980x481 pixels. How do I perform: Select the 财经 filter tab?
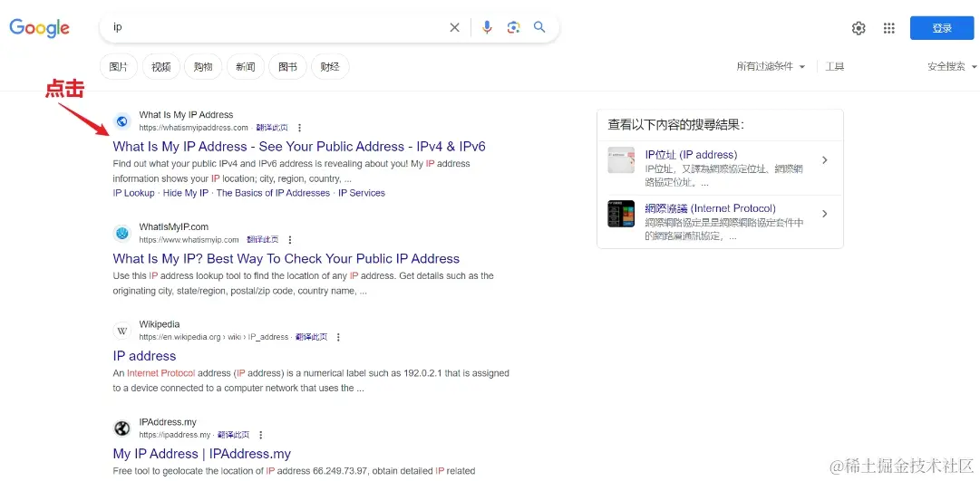pos(330,67)
